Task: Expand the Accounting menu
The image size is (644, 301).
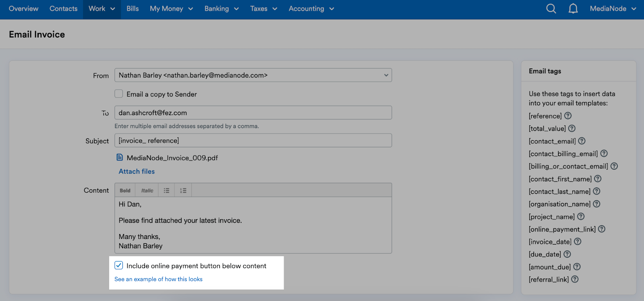Action: coord(311,9)
